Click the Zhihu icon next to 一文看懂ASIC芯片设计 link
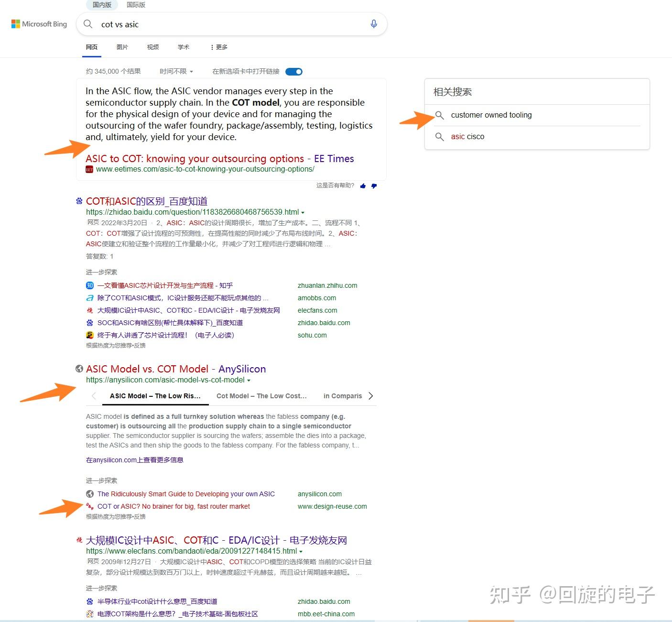Viewport: 672px width, 622px height. coord(90,285)
